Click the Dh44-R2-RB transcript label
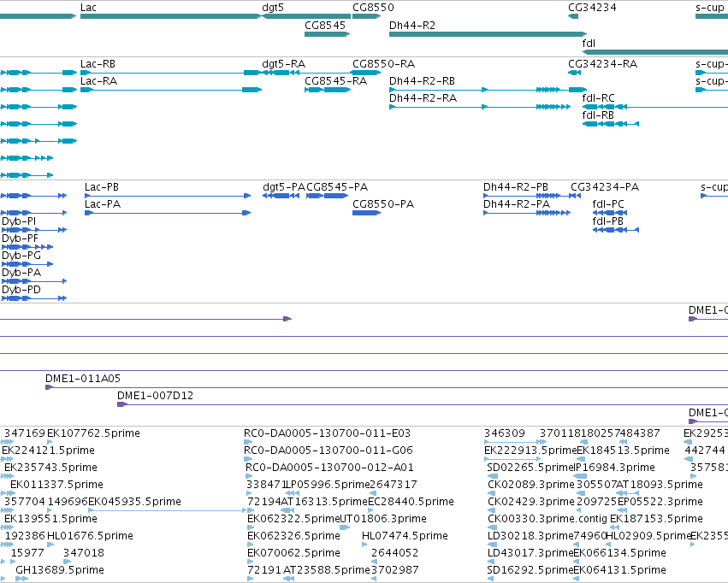 [422, 81]
